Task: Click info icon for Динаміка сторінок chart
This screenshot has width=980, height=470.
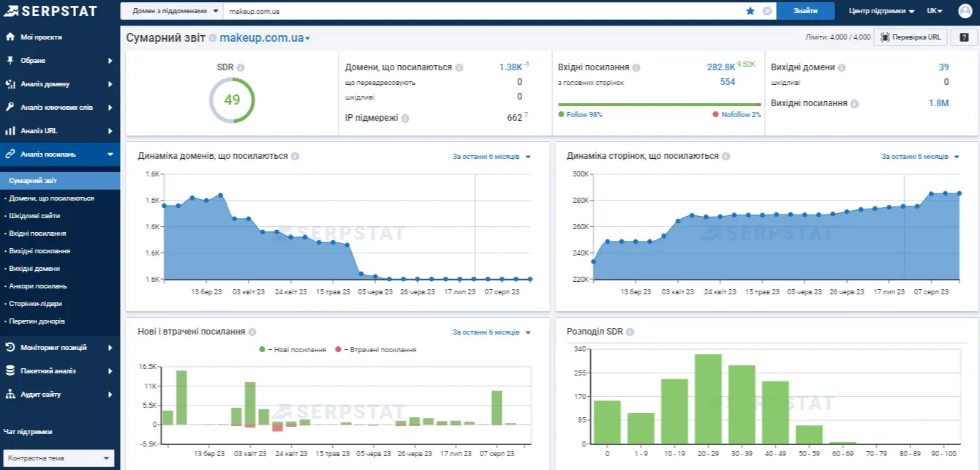Action: (725, 156)
